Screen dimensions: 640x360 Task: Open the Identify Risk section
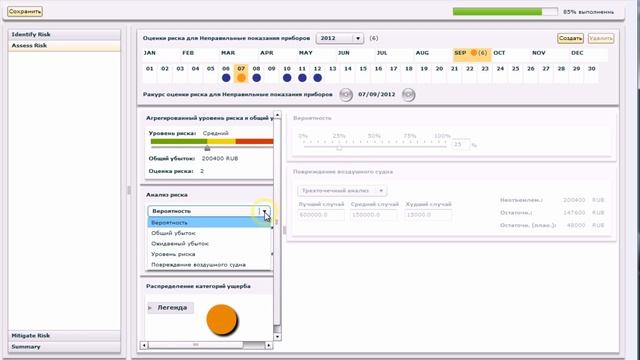coord(64,34)
